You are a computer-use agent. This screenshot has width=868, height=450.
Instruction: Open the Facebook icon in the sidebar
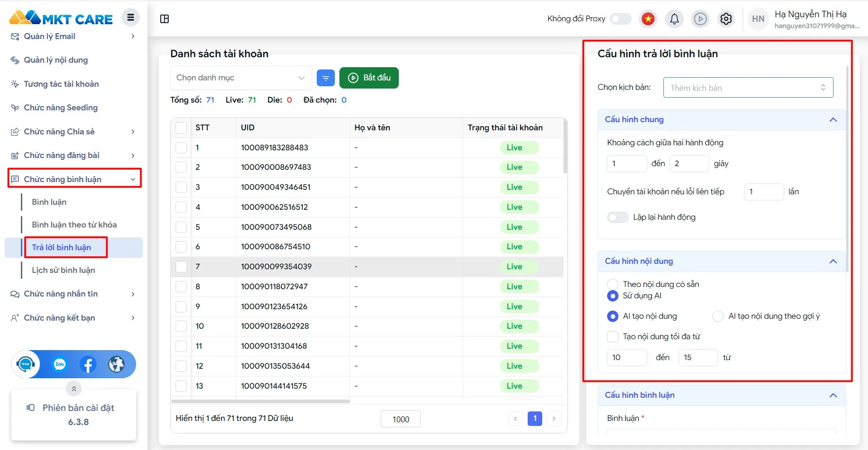coord(88,364)
